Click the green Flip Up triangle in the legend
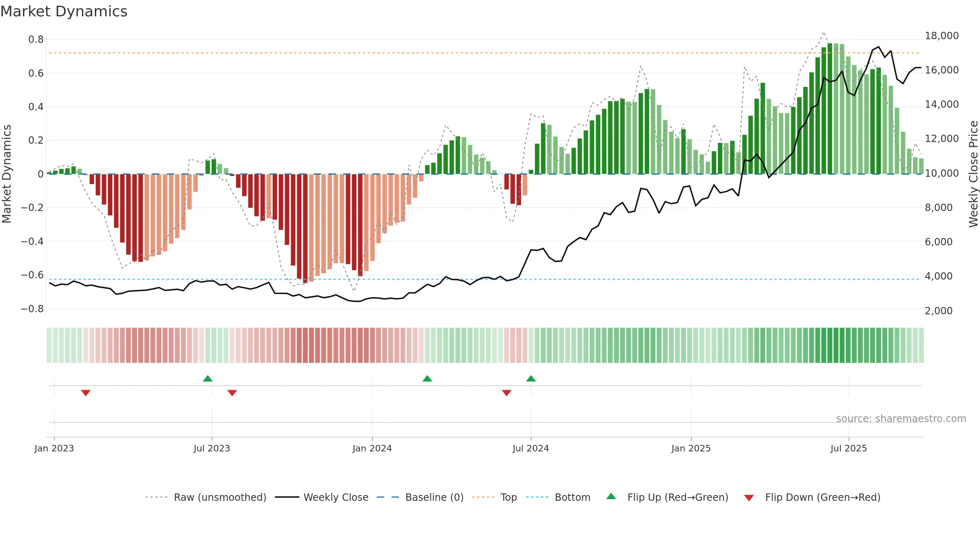The image size is (980, 551). [611, 496]
